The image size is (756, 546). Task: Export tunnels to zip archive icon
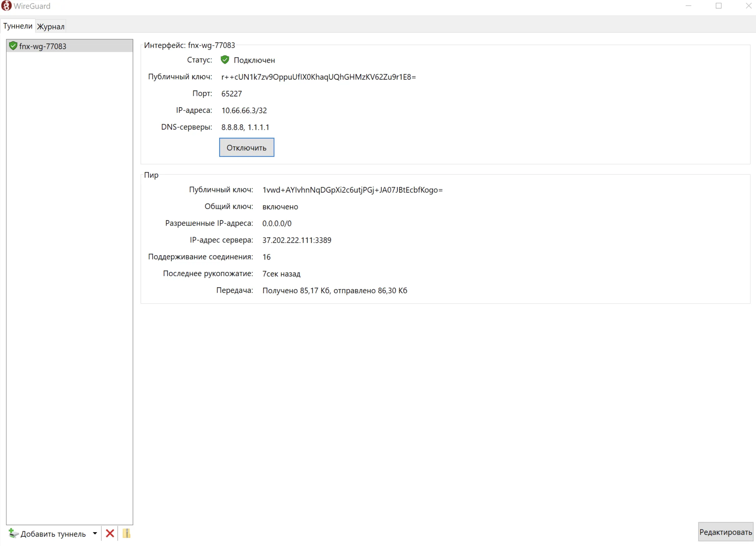point(126,533)
